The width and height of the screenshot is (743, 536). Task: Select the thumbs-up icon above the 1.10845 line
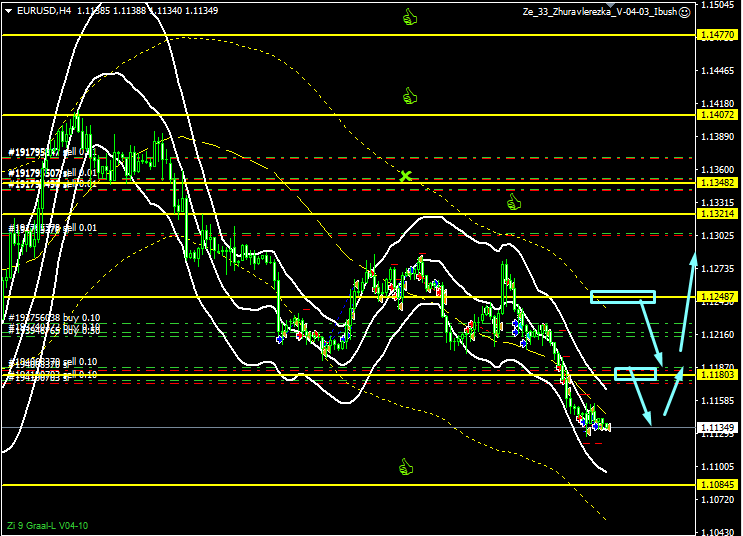(x=406, y=467)
